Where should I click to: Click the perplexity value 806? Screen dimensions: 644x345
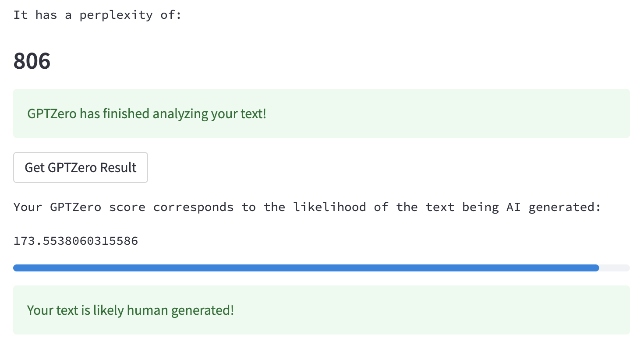tap(32, 61)
